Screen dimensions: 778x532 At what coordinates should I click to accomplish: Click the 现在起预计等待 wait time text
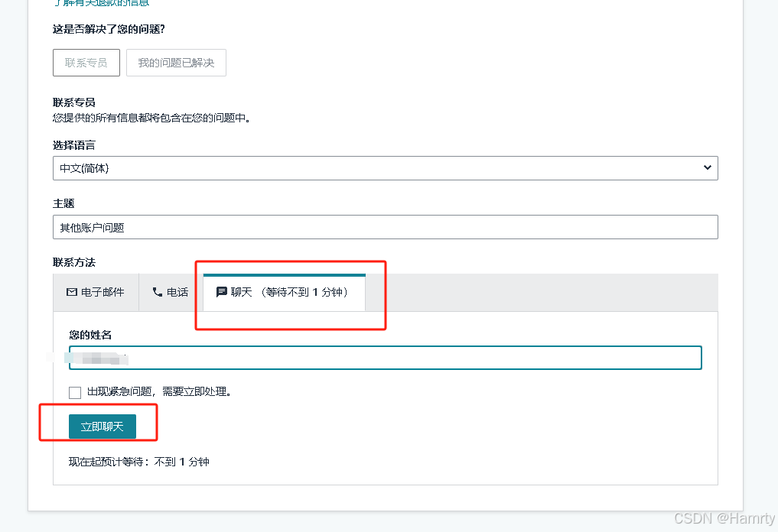tap(139, 462)
